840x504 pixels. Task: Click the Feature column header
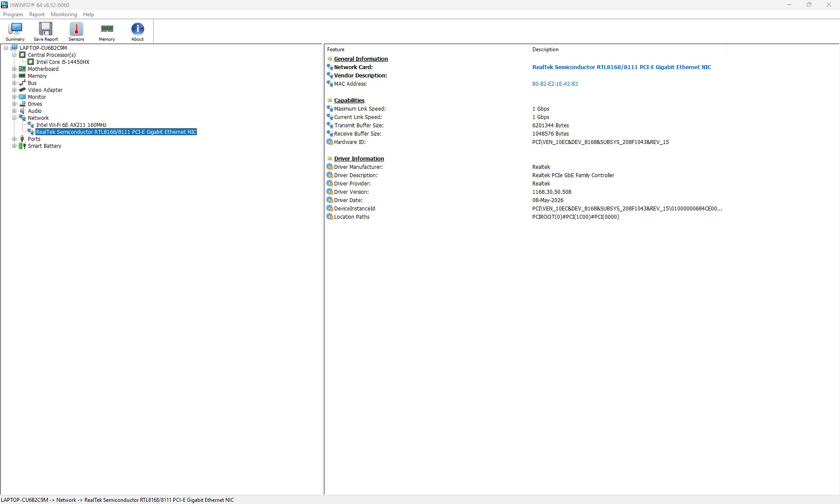click(x=427, y=49)
